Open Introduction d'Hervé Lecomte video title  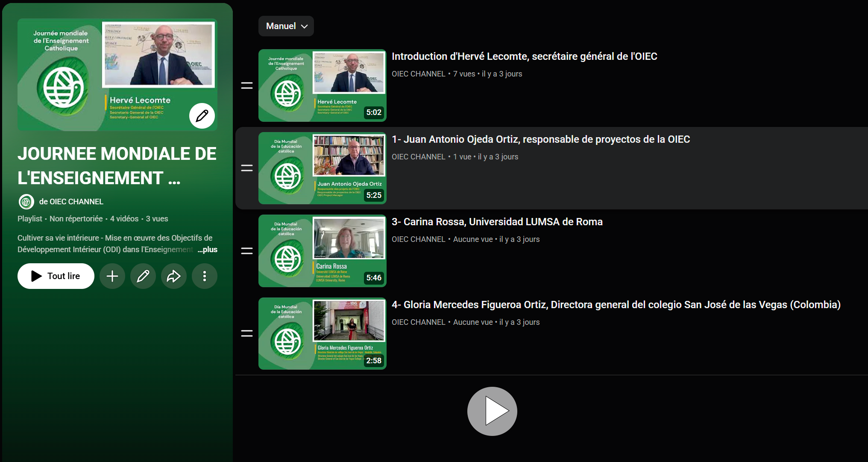[x=525, y=56]
